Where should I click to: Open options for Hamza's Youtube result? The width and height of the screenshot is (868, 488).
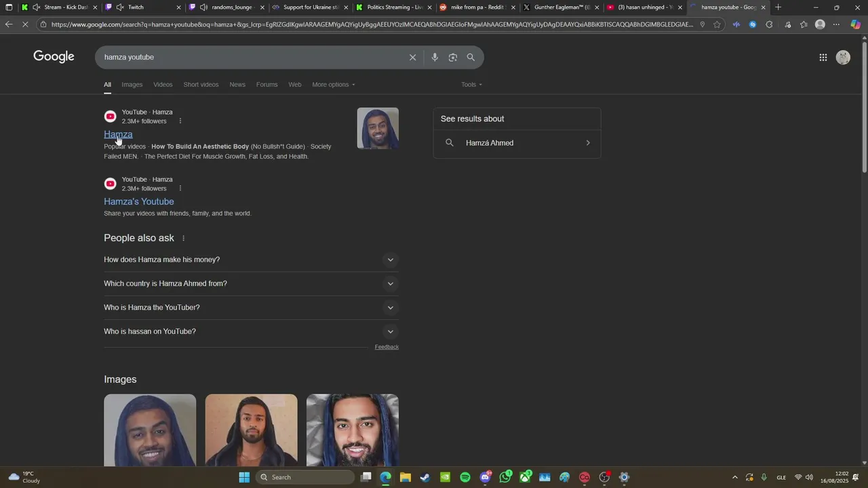point(180,188)
